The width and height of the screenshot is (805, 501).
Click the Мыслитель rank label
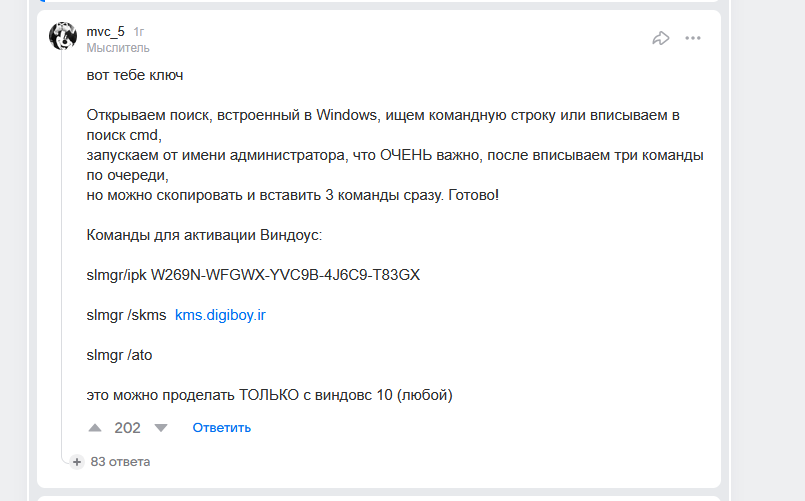[118, 47]
